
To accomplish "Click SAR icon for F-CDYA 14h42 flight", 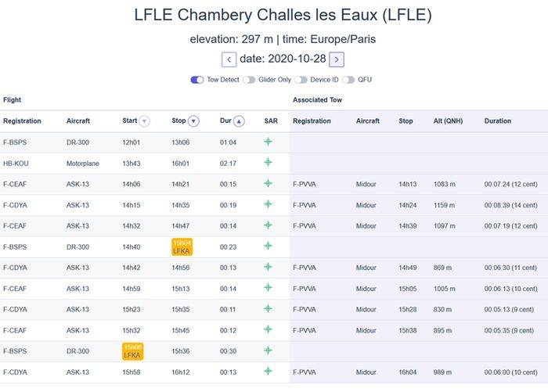I will click(x=268, y=268).
